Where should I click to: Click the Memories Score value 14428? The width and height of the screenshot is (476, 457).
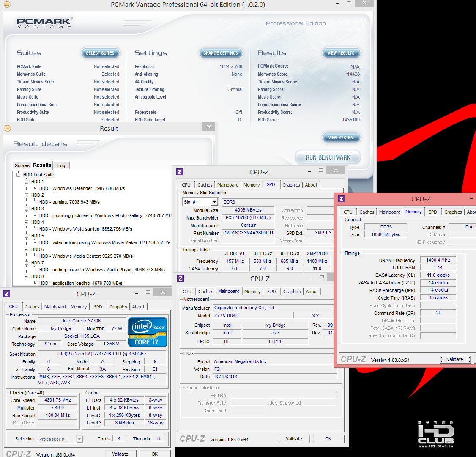click(x=353, y=74)
